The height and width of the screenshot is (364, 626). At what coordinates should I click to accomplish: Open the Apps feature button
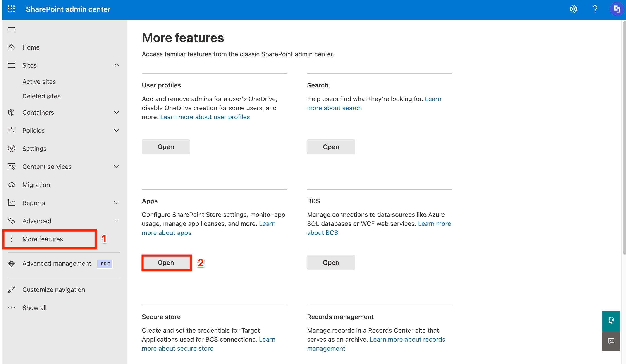coord(166,262)
